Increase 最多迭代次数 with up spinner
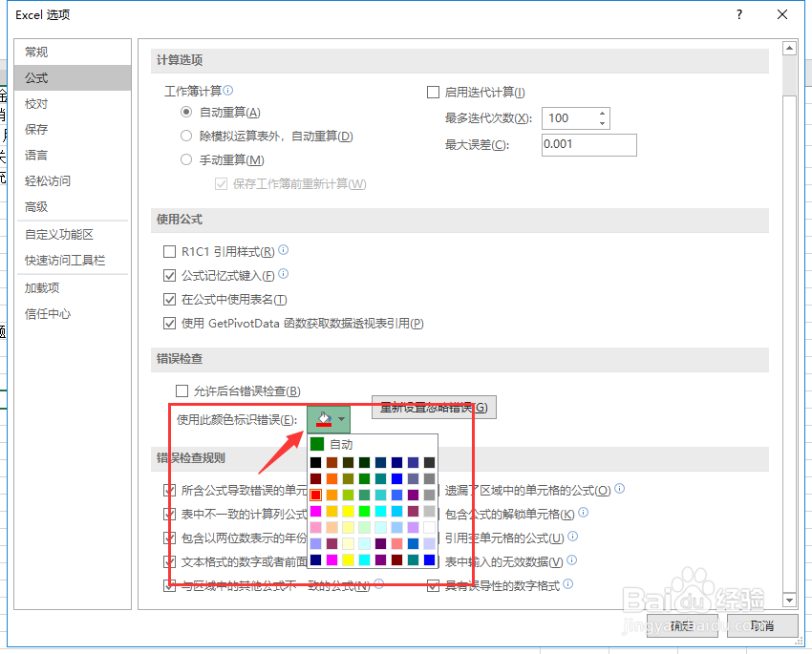 click(x=602, y=114)
